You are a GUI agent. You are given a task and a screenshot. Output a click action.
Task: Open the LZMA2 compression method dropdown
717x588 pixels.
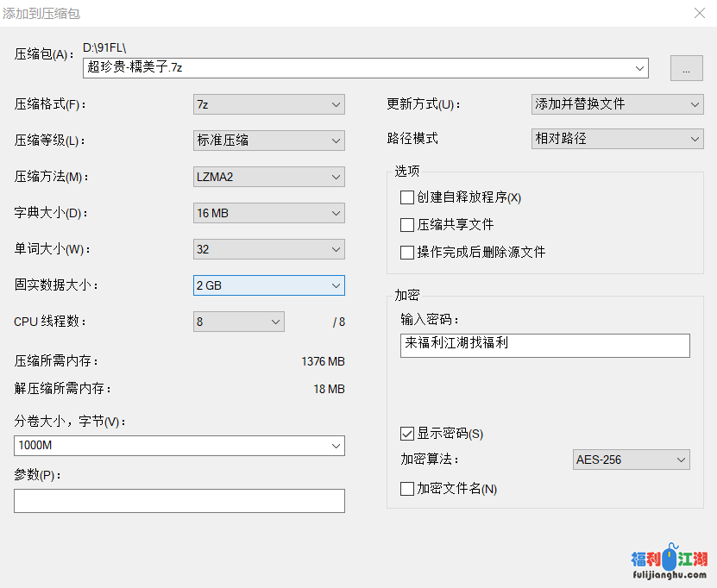(x=268, y=177)
